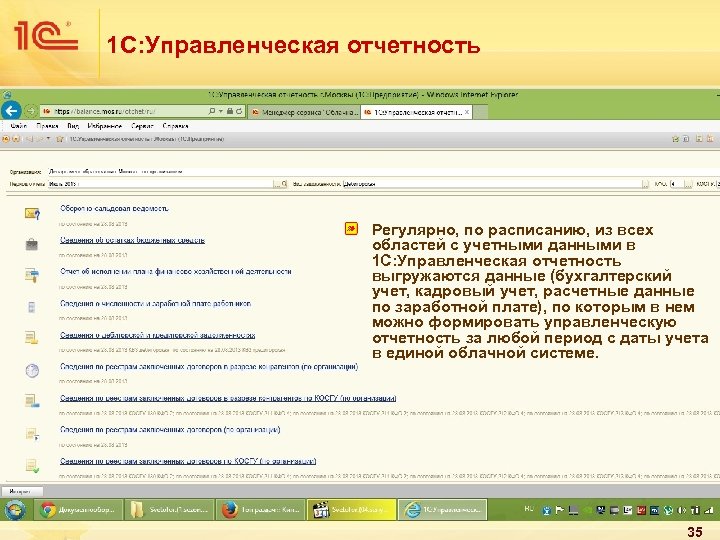Click the favorites star icon in 1C toolbar
Image resolution: width=720 pixels, height=540 pixels.
coord(60,139)
